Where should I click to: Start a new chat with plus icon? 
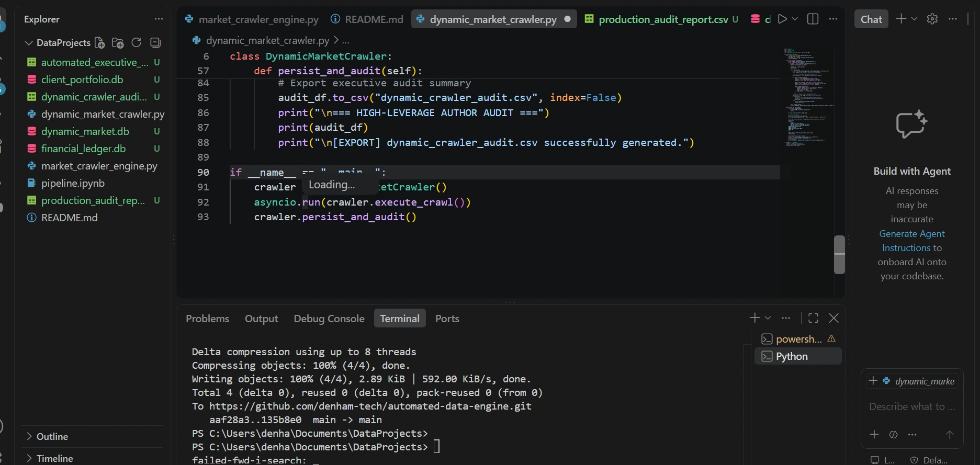coord(901,19)
